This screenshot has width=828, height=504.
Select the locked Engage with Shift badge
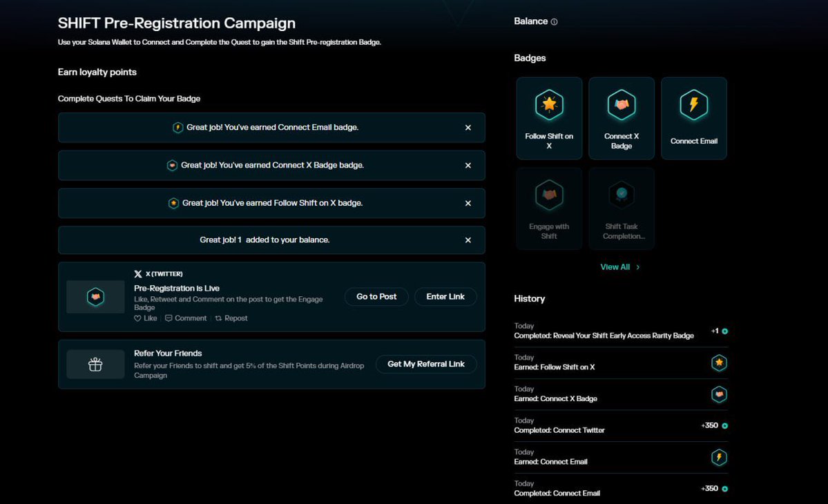click(x=549, y=209)
